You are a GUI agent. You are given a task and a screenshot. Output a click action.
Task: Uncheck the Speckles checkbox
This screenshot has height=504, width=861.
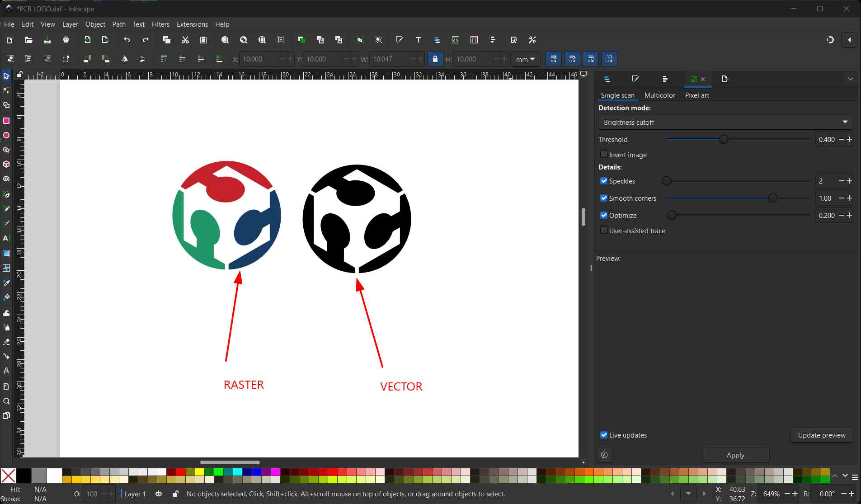tap(604, 181)
